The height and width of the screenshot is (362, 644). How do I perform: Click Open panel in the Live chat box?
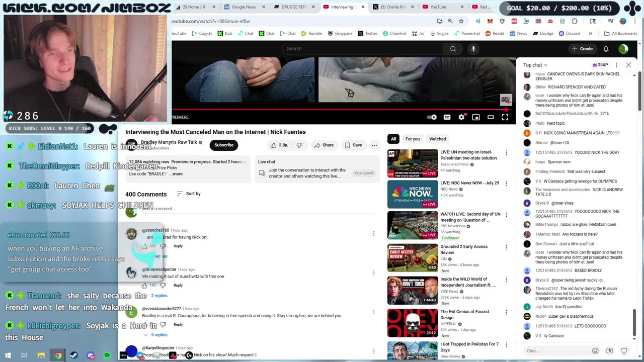click(364, 173)
